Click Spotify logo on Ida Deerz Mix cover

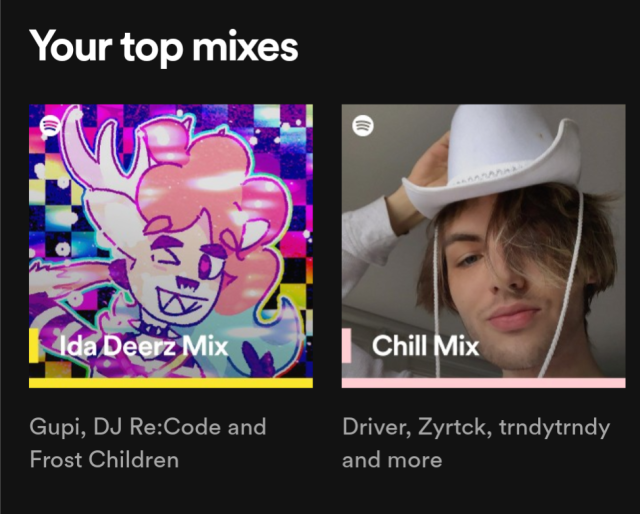pos(51,126)
